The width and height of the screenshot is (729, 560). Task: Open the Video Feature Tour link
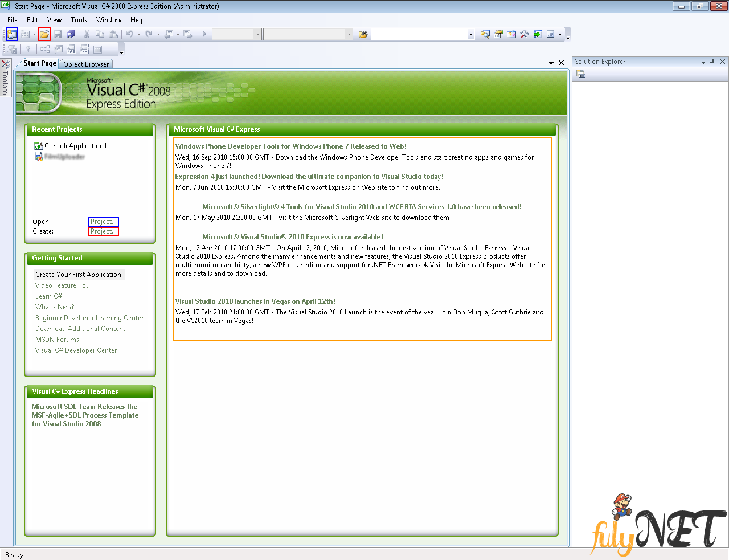pyautogui.click(x=64, y=285)
